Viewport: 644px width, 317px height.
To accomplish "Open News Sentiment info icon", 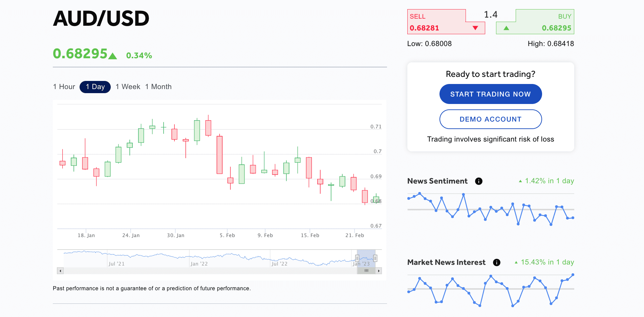I will (479, 181).
